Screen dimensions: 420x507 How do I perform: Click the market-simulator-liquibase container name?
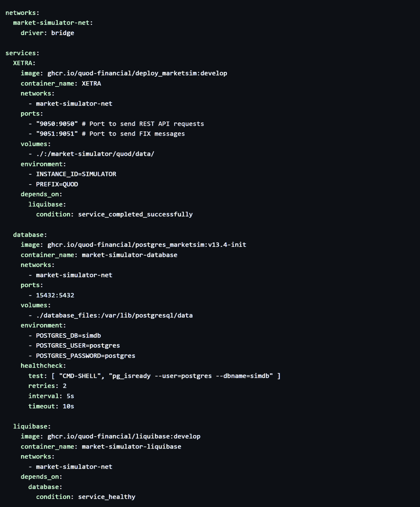pyautogui.click(x=131, y=447)
